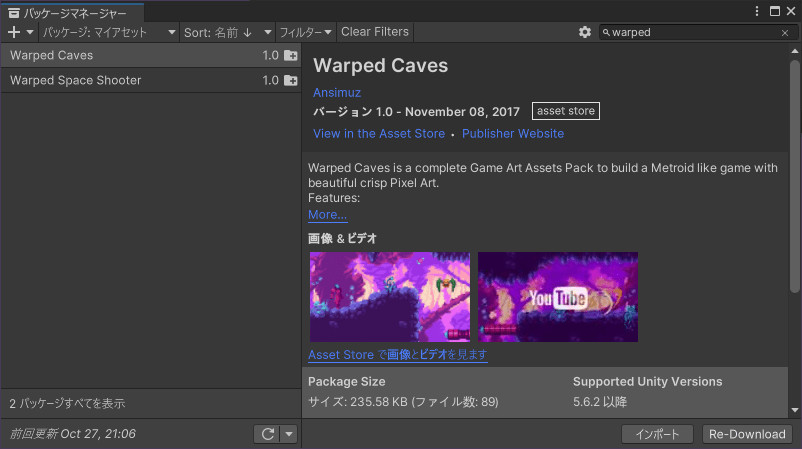Clear the search text with the X
Viewport: 802px width, 449px height.
pos(785,33)
